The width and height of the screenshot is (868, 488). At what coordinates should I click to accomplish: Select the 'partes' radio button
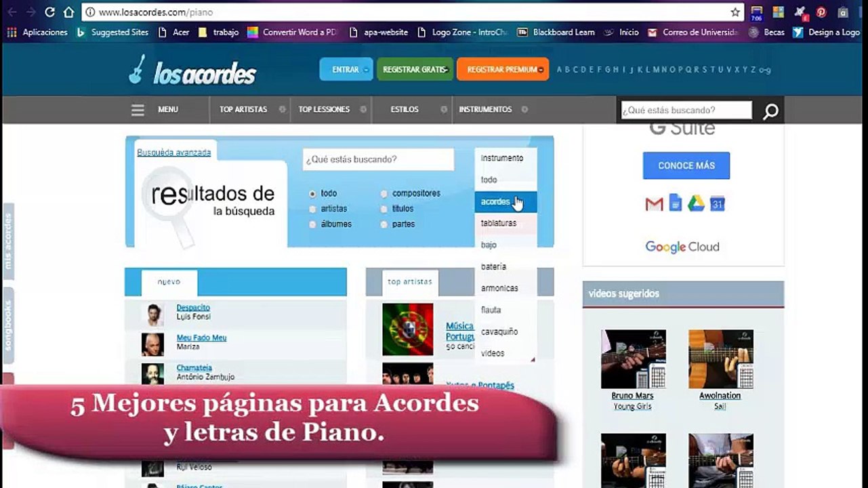click(384, 224)
